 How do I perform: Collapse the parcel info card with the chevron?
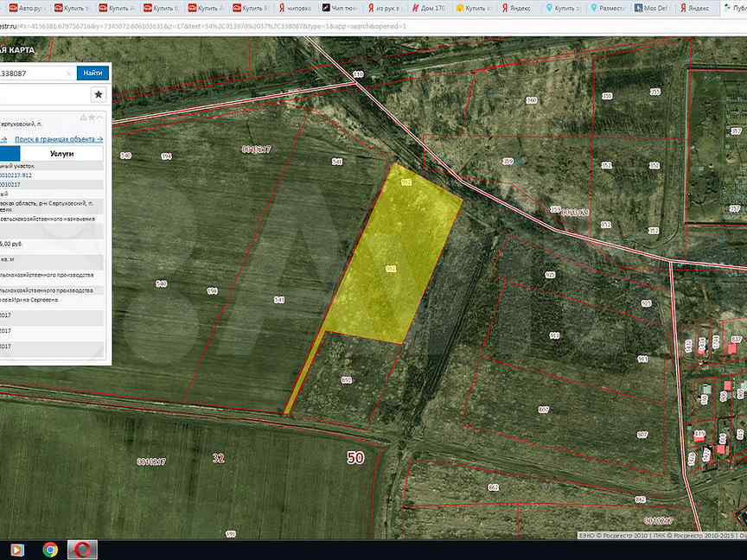(x=100, y=118)
